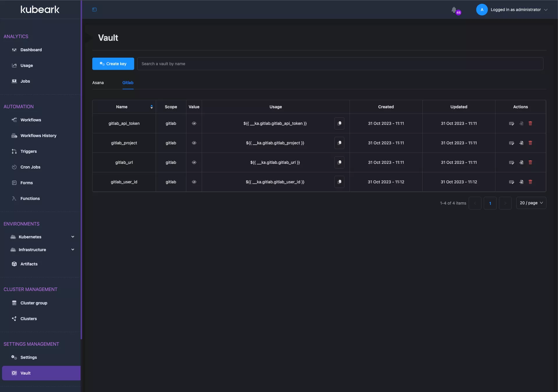The image size is (558, 392).
Task: Go to page 1 in pagination
Action: tap(490, 203)
